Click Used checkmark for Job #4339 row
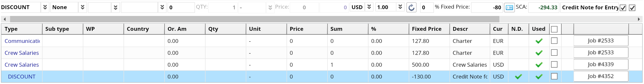644x84 pixels. (x=539, y=65)
